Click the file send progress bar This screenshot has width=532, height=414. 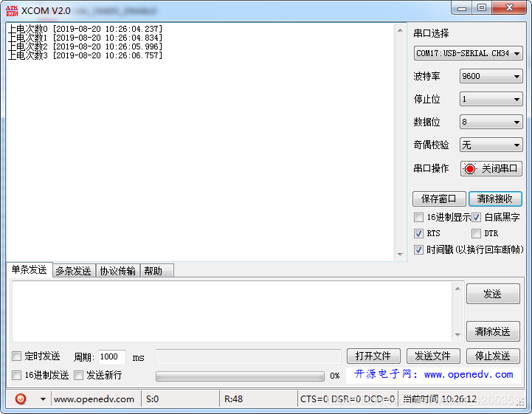coord(240,376)
